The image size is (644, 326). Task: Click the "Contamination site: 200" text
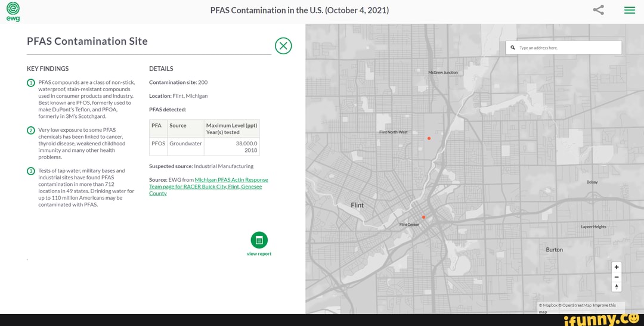[178, 82]
